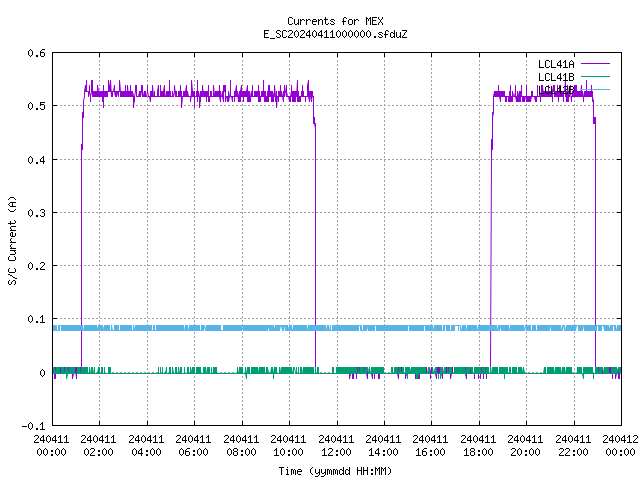Click the 240411 06:00 x-axis tick label
640x480 pixels.
tap(193, 446)
